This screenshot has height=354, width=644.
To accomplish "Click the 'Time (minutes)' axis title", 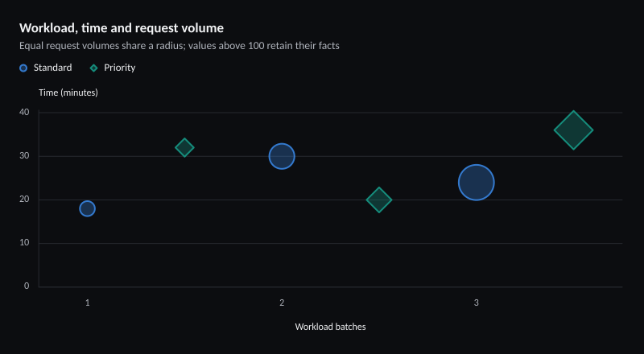I will 68,93.
